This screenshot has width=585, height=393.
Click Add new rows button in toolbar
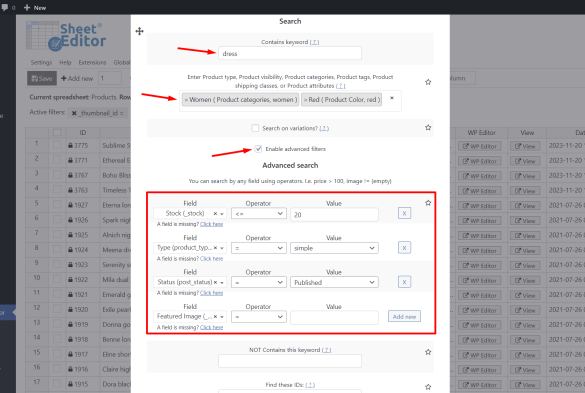pyautogui.click(x=77, y=78)
